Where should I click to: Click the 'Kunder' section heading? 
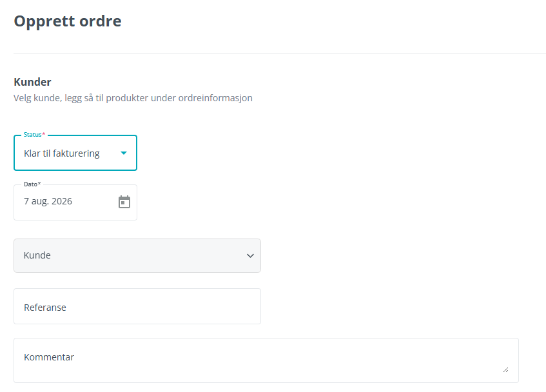click(x=32, y=82)
